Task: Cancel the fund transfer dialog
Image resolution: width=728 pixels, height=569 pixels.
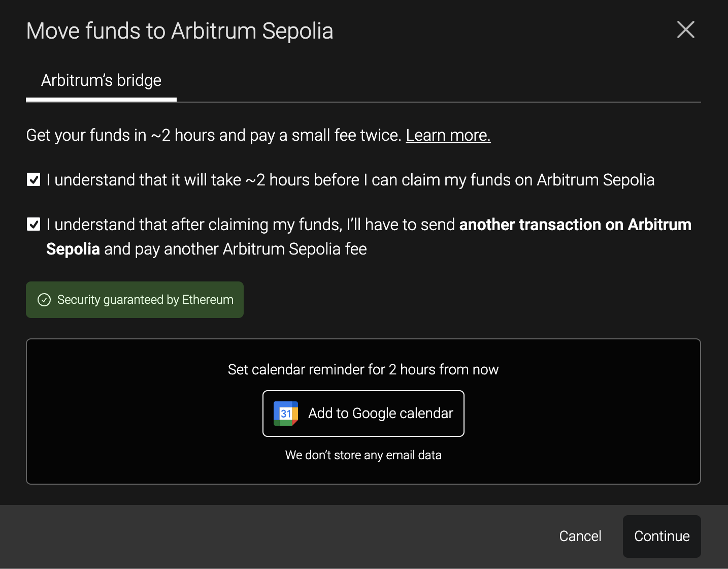Action: tap(580, 536)
